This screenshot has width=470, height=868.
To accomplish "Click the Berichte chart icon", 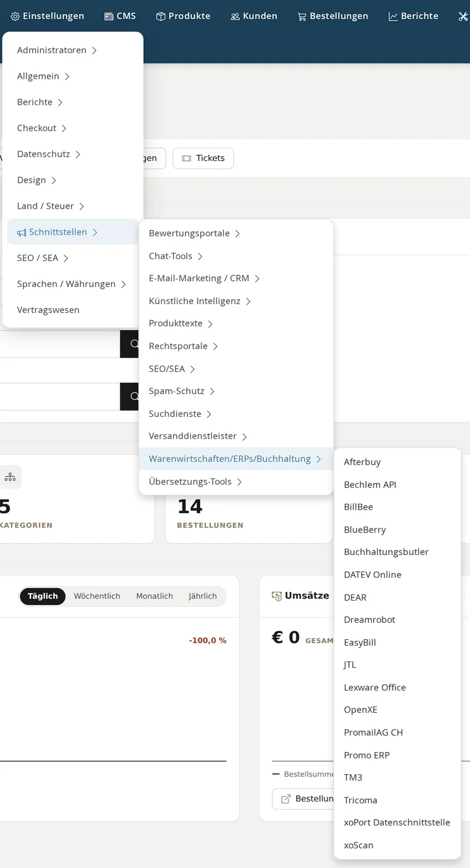I will (393, 16).
